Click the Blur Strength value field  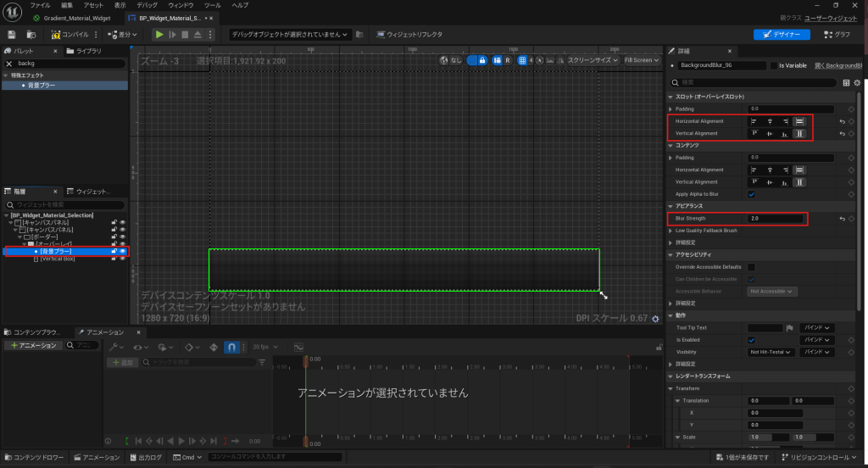(776, 219)
